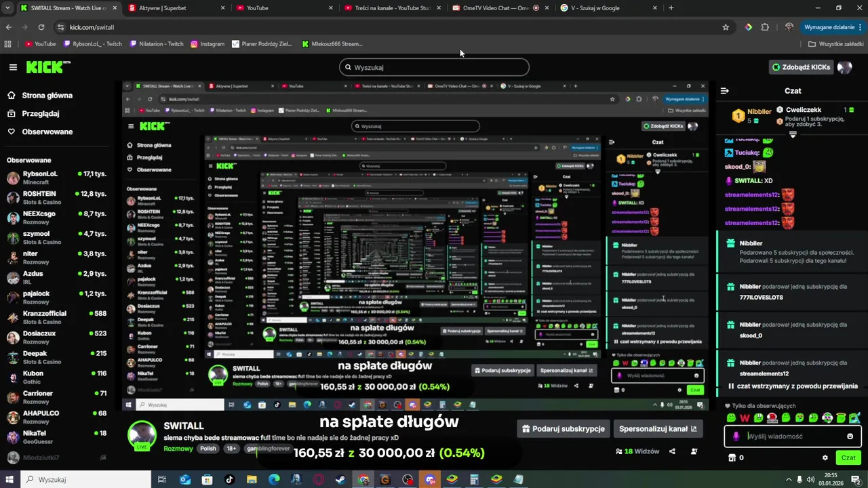This screenshot has width=868, height=488.
Task: Share the stream via share icon
Action: 672,451
